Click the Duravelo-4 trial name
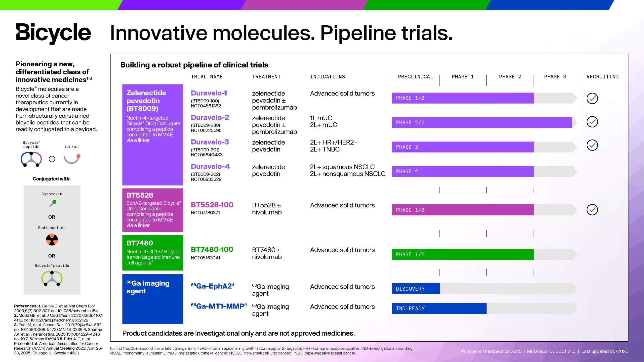 [x=210, y=166]
